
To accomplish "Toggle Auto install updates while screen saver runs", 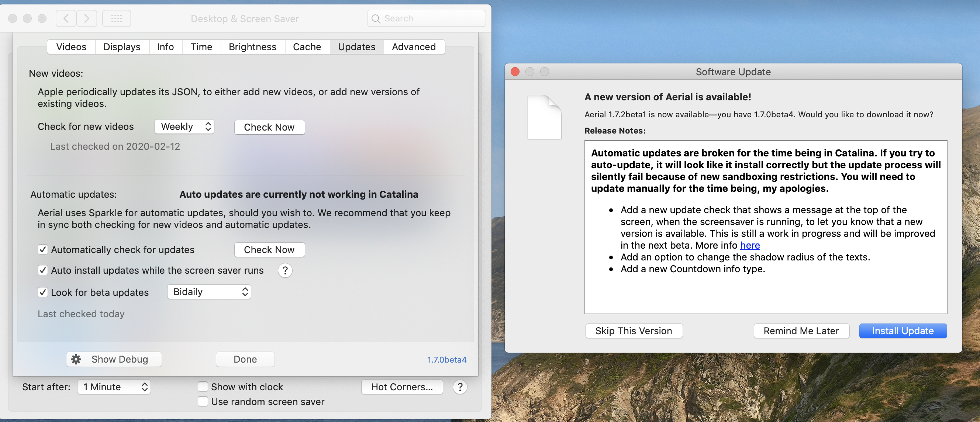I will [42, 270].
